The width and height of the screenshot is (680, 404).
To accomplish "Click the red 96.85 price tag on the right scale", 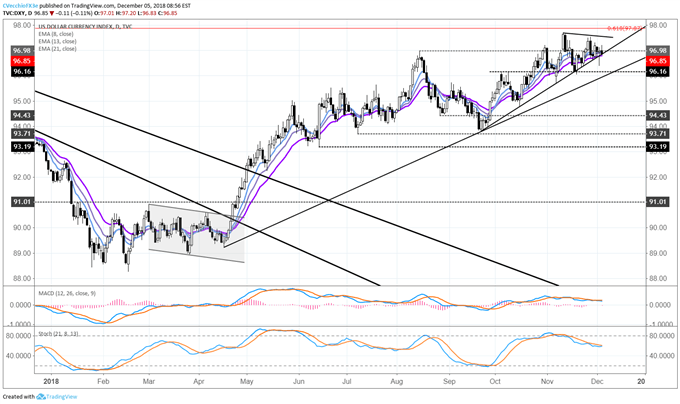I will [x=657, y=61].
